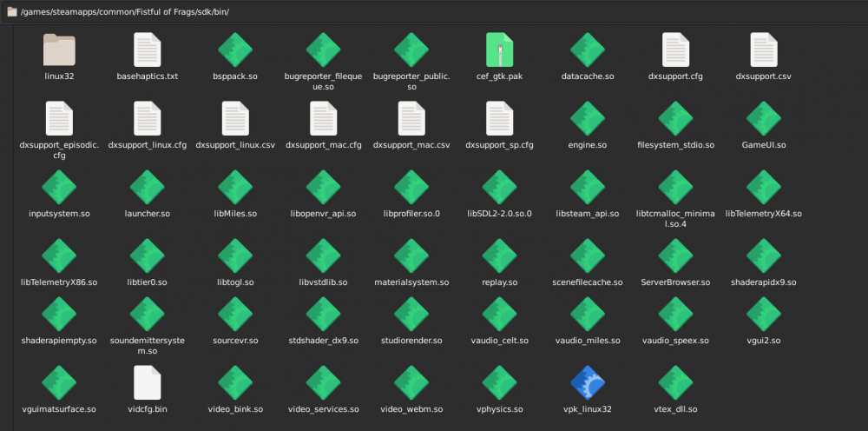
Task: Select the libSDL2-2.0.so.0 icon
Action: (x=499, y=187)
